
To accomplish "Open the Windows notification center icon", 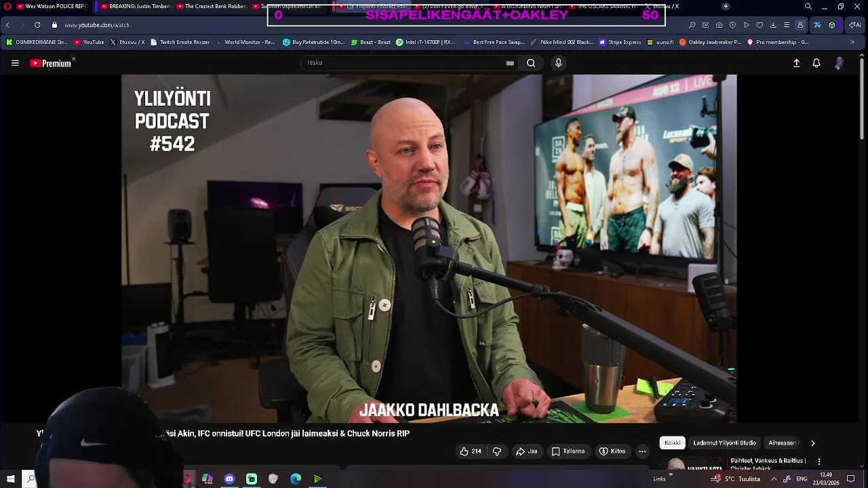I will (851, 479).
